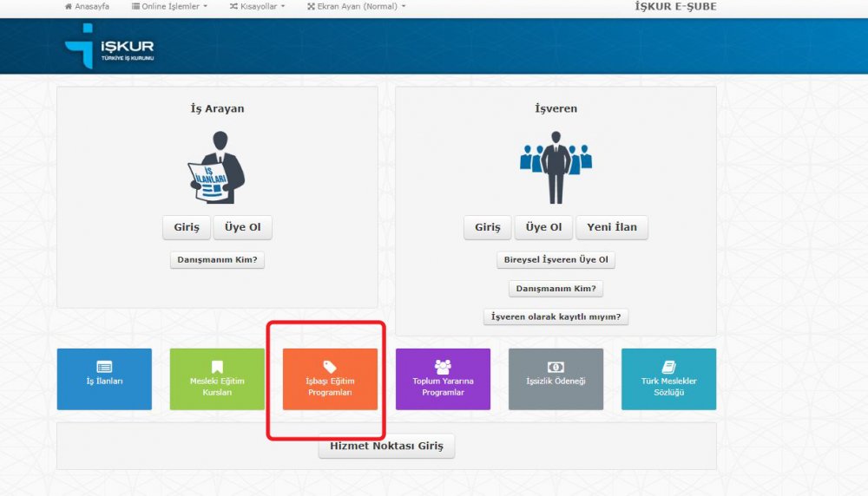Image resolution: width=868 pixels, height=496 pixels.
Task: Click the İş Arayan heading
Action: coord(217,108)
